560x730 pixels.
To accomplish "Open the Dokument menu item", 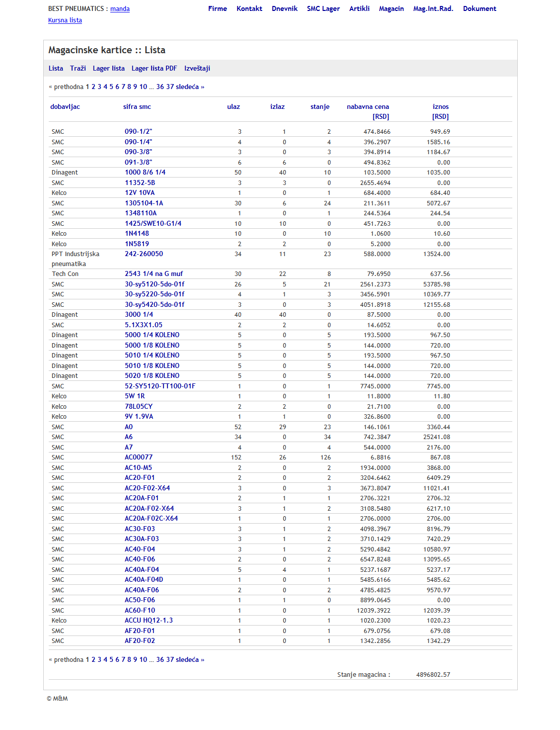I will point(480,8).
